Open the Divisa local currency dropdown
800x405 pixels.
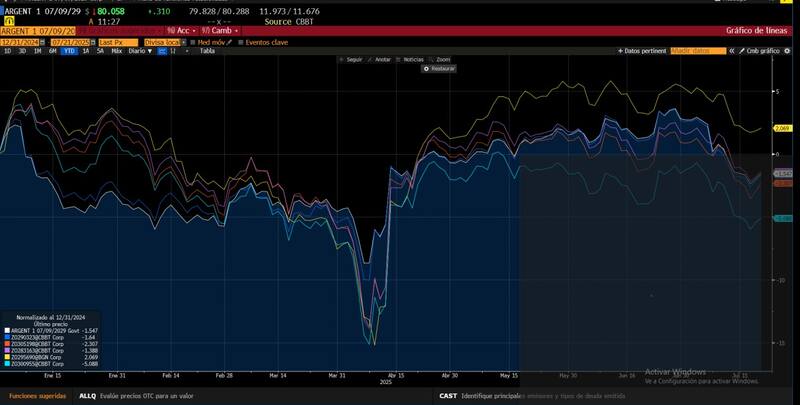[163, 42]
